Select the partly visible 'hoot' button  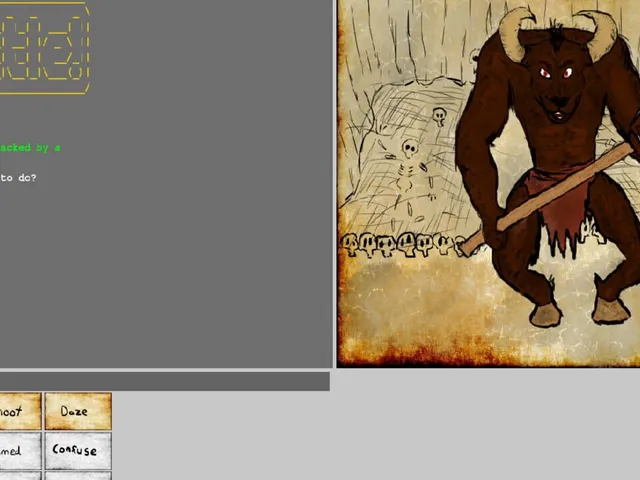pyautogui.click(x=20, y=411)
